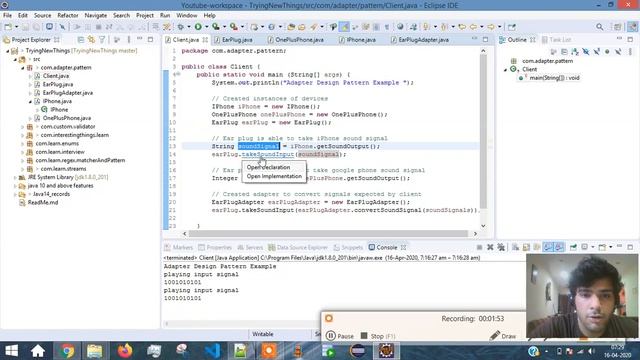Click Pin Console icon
This screenshot has height=360, width=640.
tap(573, 247)
